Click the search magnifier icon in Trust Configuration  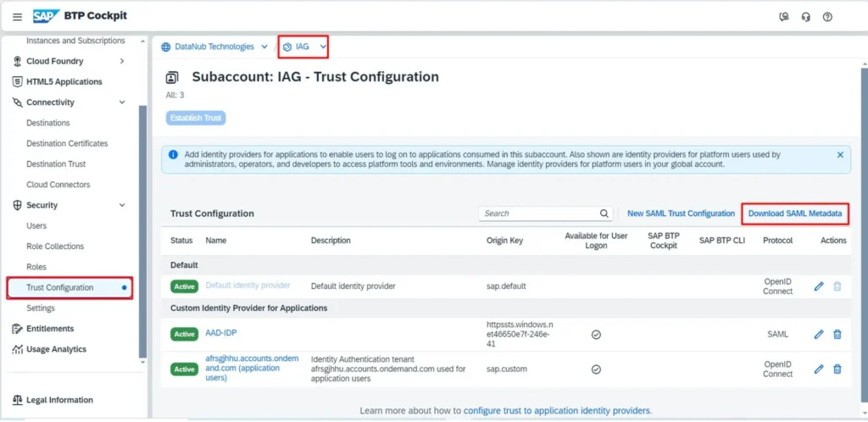pyautogui.click(x=604, y=214)
